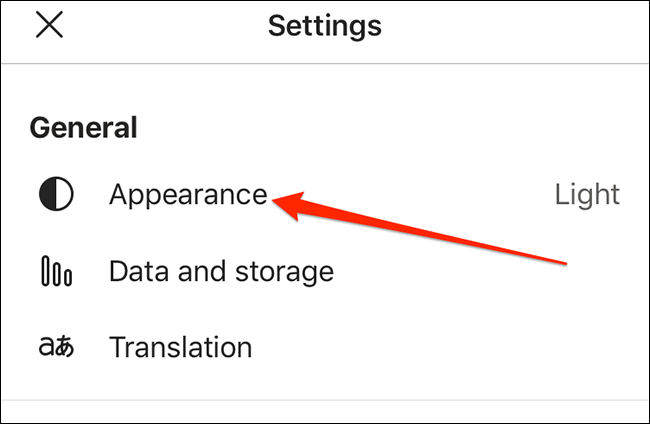Image resolution: width=650 pixels, height=424 pixels.
Task: Close the Settings screen with the X
Action: (x=49, y=26)
